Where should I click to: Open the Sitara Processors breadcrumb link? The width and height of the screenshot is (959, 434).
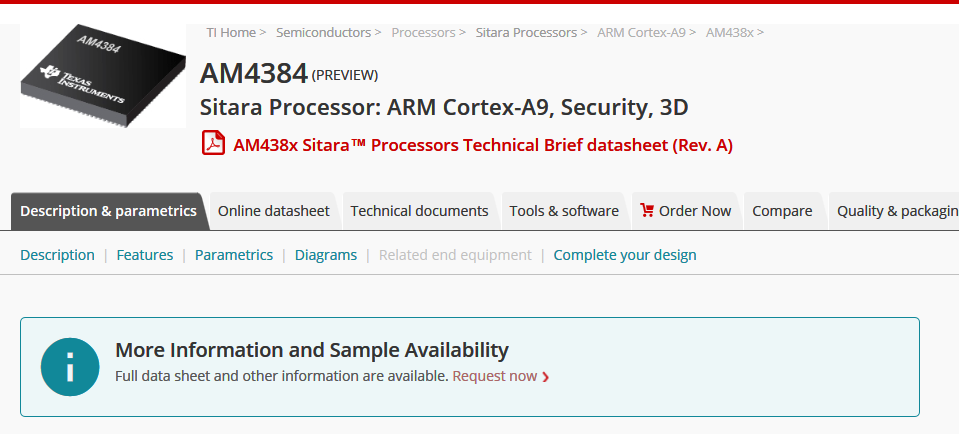click(x=527, y=32)
